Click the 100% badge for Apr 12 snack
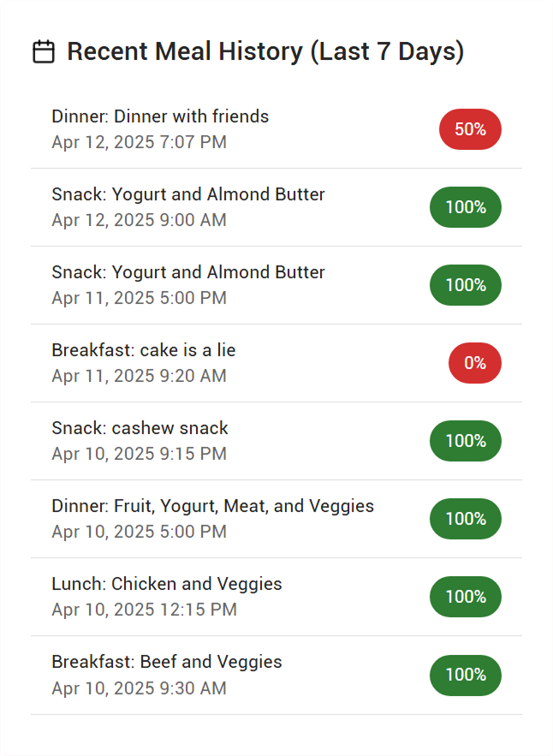 466,207
